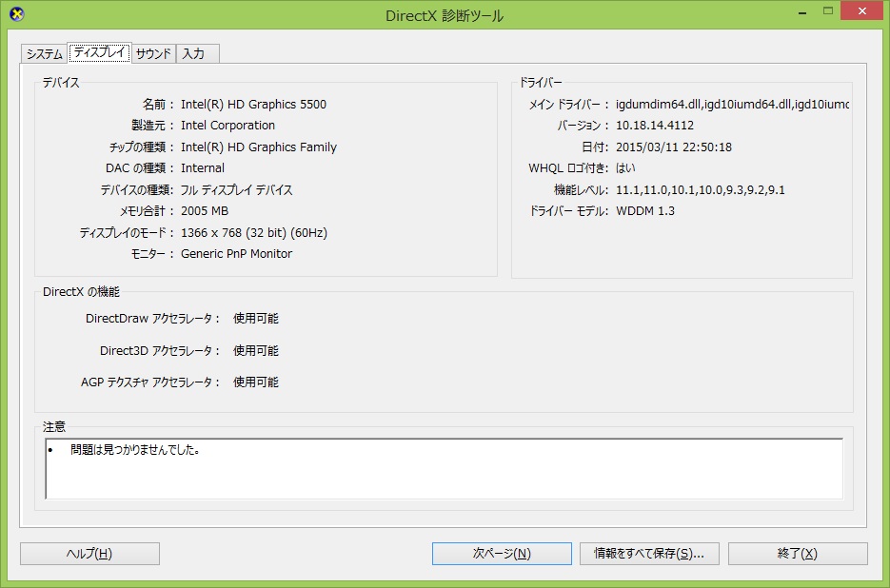Click DirectDraw アクセラレータ status 使用可能

point(255,319)
